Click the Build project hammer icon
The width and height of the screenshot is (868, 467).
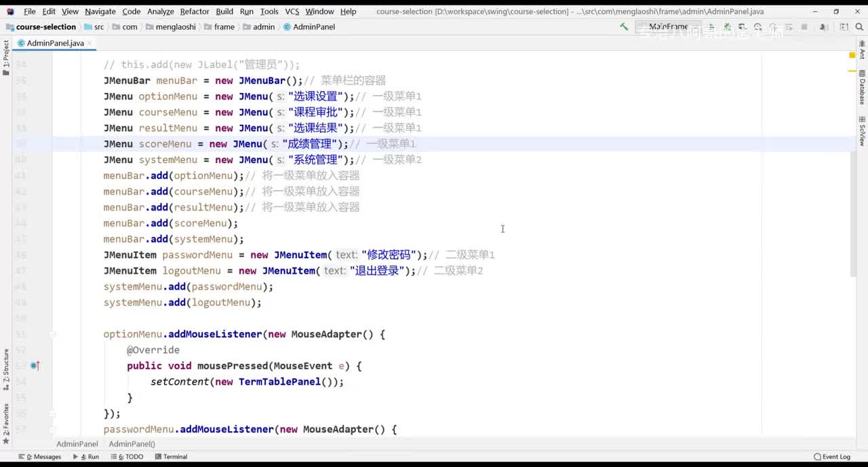click(x=624, y=26)
